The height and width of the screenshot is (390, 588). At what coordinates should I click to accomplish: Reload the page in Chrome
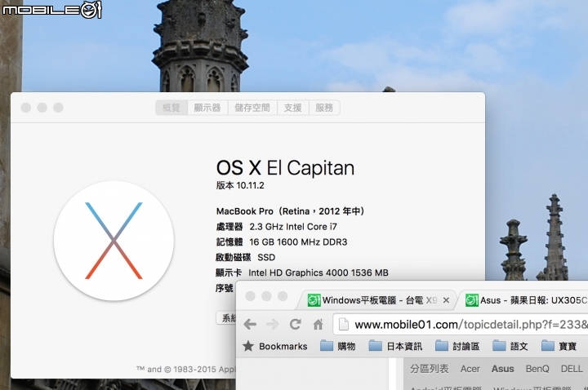click(x=295, y=324)
